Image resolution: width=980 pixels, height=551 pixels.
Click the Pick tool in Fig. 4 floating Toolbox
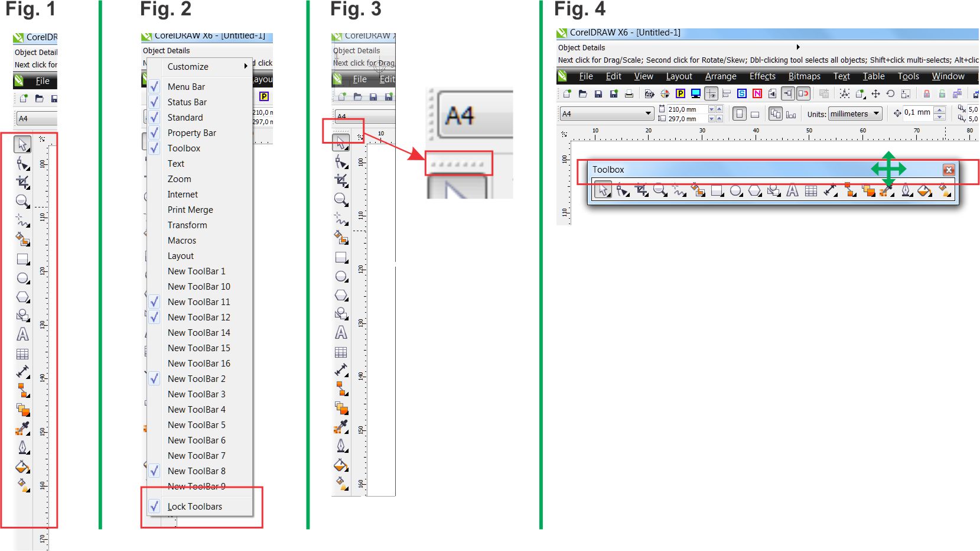click(603, 190)
